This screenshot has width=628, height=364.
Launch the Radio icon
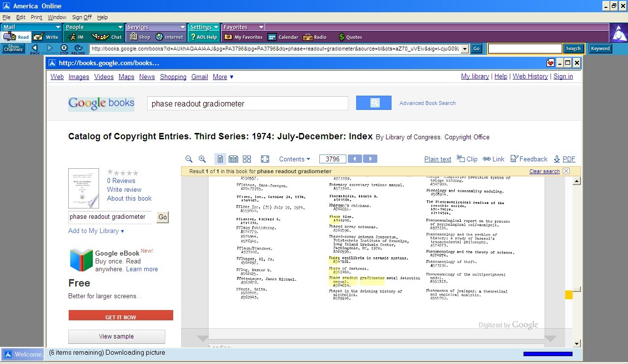315,37
